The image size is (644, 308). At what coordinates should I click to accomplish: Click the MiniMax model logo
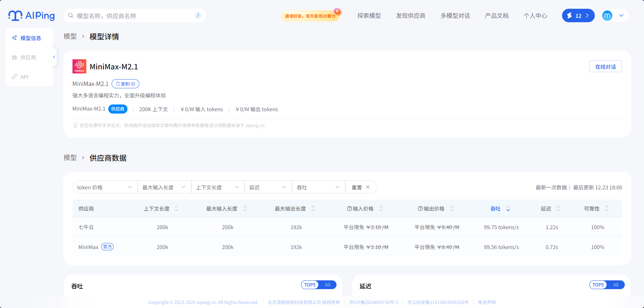[79, 66]
